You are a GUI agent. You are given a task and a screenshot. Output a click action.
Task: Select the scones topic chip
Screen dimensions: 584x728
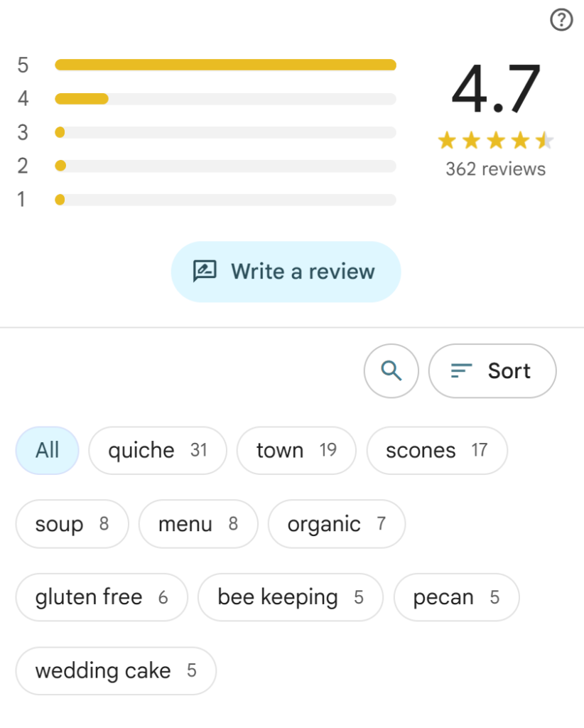point(436,450)
